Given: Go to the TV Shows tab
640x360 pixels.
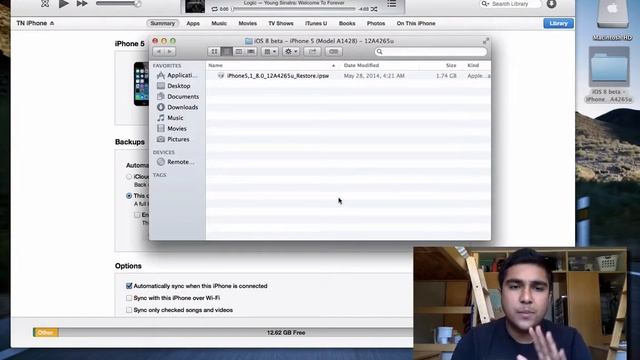Looking at the screenshot, I should click(x=281, y=23).
